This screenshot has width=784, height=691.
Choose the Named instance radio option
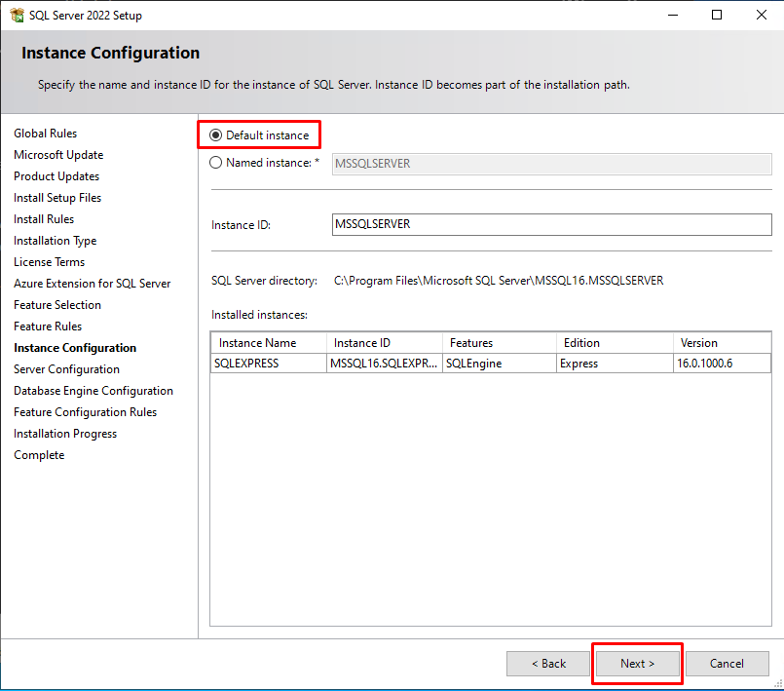[x=216, y=163]
